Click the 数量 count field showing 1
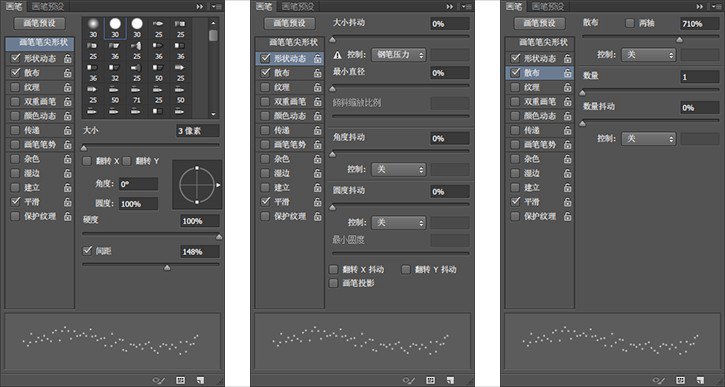This screenshot has height=387, width=725. (x=699, y=77)
